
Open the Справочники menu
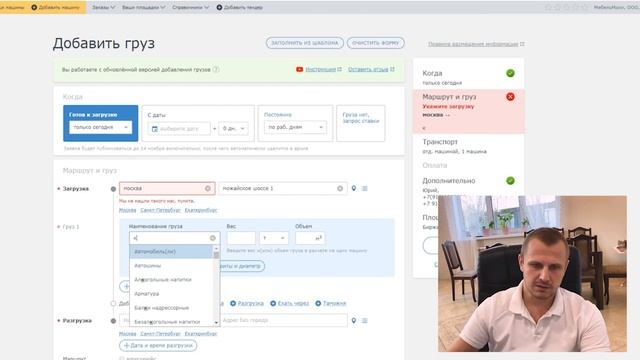[190, 7]
